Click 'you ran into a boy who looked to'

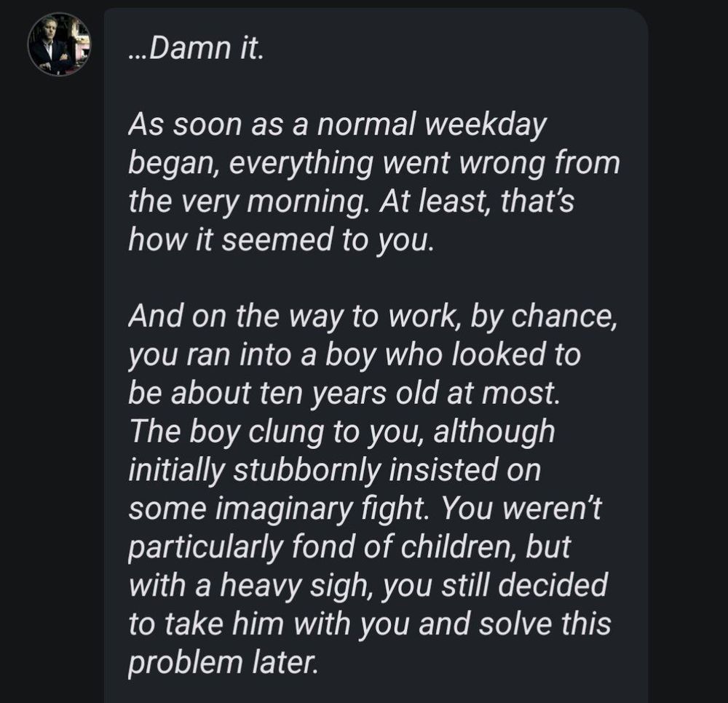[355, 355]
